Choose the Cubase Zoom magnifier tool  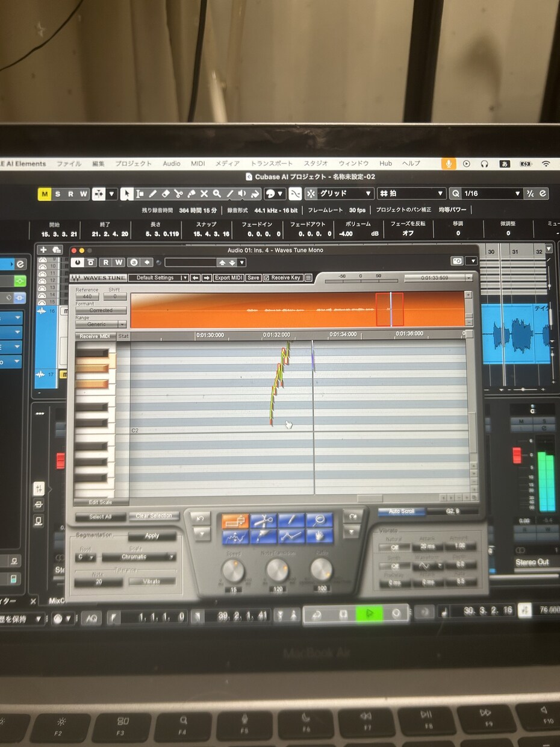coord(216,193)
